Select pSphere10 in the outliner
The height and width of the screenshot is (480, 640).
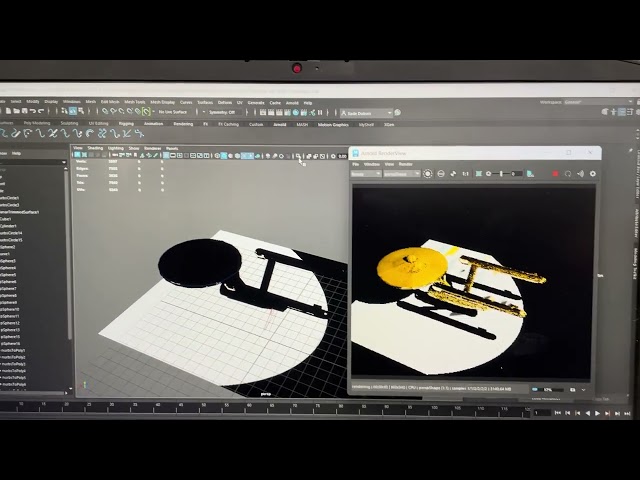[x=9, y=309]
